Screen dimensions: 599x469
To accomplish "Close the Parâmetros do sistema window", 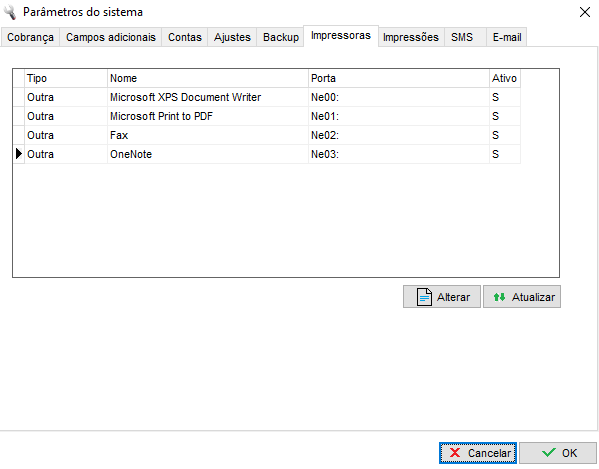I will pyautogui.click(x=584, y=12).
